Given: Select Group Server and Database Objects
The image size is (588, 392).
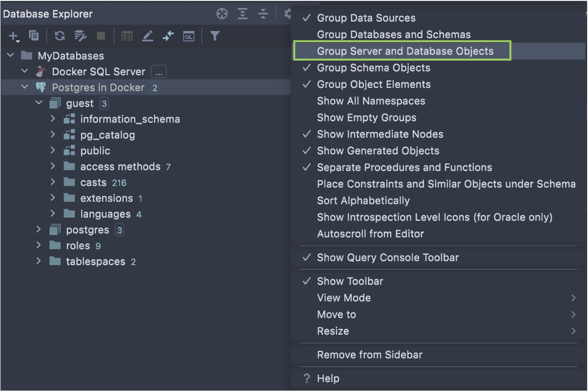Looking at the screenshot, I should (405, 51).
